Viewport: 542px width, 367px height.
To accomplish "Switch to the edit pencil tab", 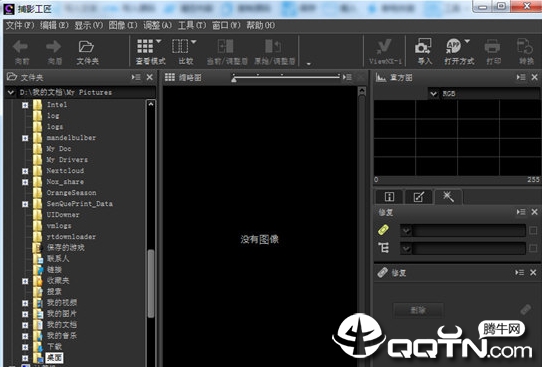I will [x=419, y=197].
